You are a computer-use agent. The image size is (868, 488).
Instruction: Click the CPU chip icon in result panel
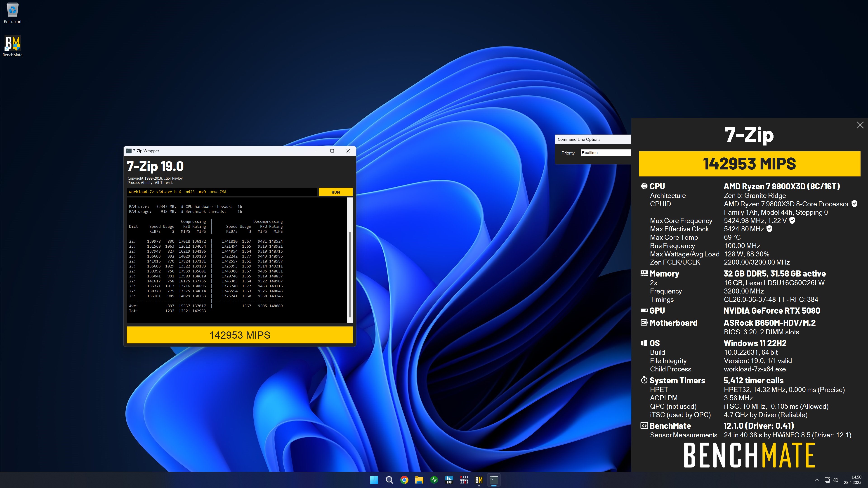click(644, 186)
